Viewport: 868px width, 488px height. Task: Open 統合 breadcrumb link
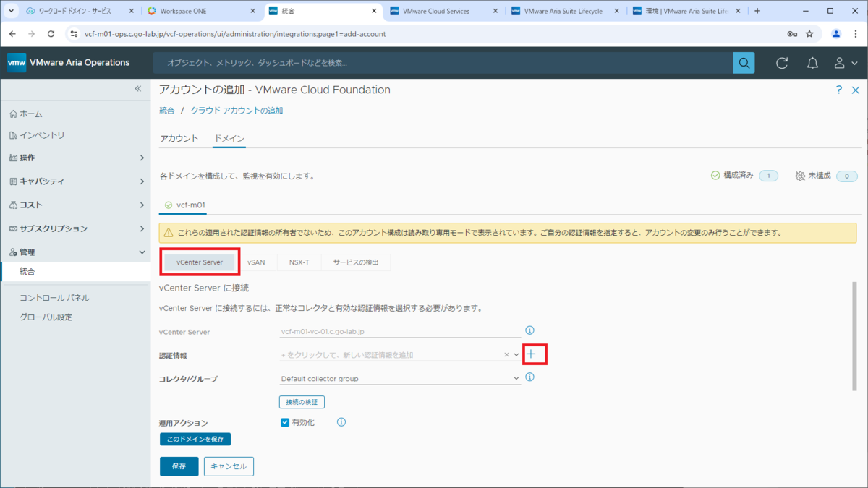(167, 111)
